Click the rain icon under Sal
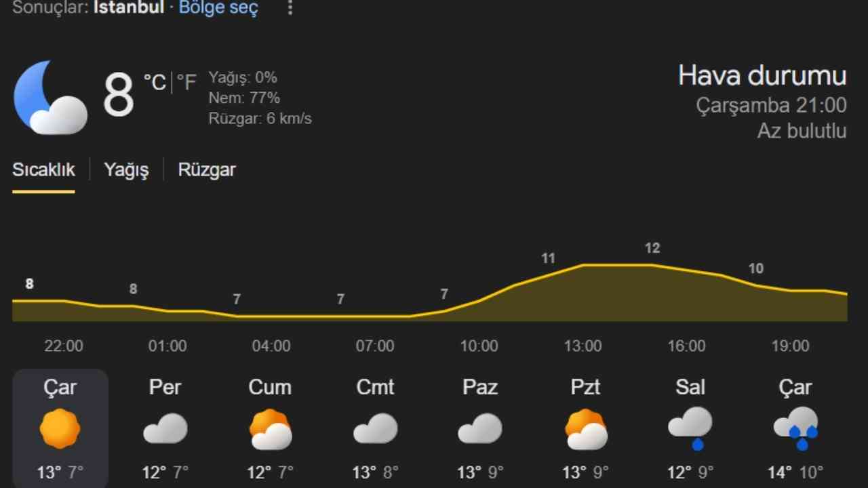The image size is (868, 488). click(690, 428)
